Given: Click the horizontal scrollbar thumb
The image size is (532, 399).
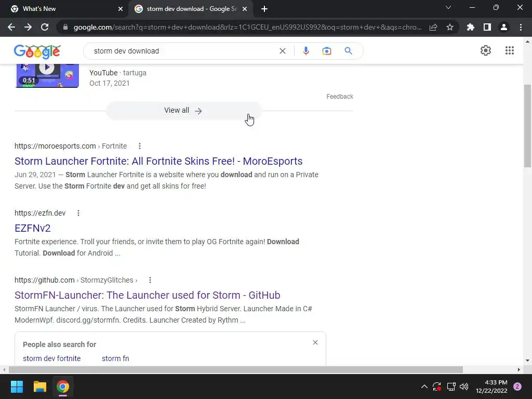Looking at the screenshot, I should (235, 369).
